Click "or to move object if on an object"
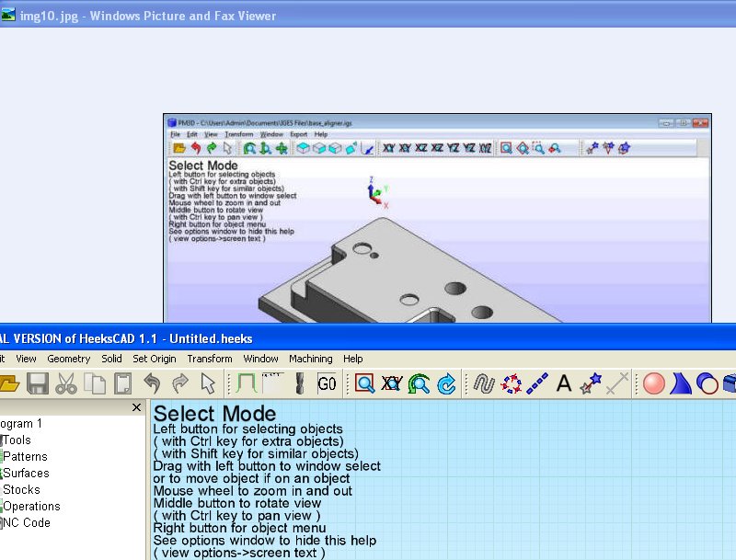Screen dimensions: 736x560 251,478
